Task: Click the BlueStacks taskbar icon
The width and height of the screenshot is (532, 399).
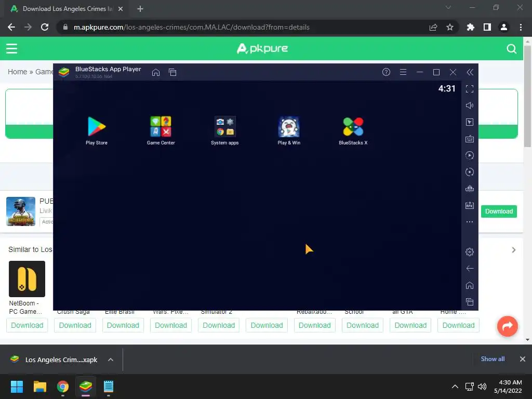Action: coord(86,387)
